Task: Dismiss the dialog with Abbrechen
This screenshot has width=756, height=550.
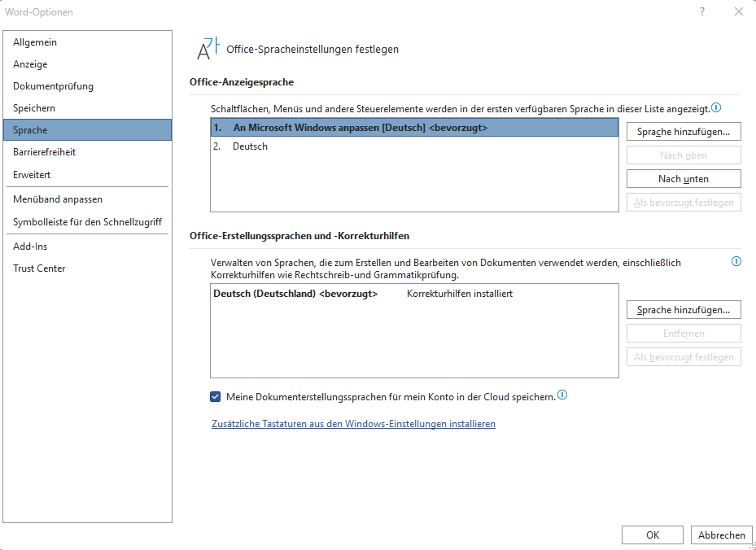Action: 721,535
